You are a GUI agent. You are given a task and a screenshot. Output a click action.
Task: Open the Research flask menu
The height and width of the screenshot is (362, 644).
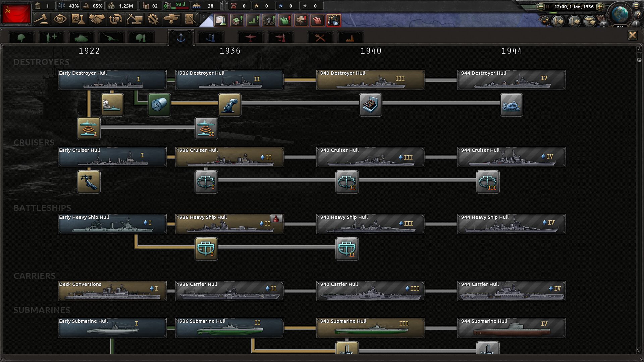click(x=78, y=19)
